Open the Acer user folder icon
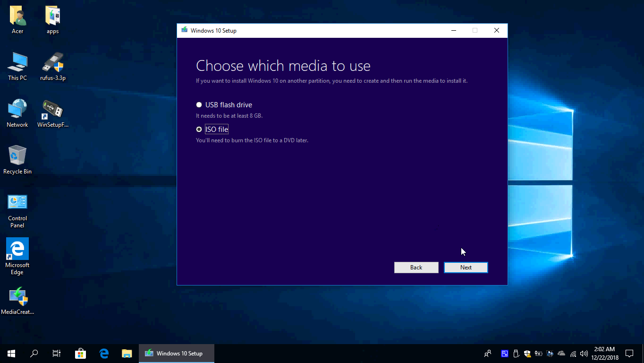The image size is (644, 363). (x=17, y=20)
